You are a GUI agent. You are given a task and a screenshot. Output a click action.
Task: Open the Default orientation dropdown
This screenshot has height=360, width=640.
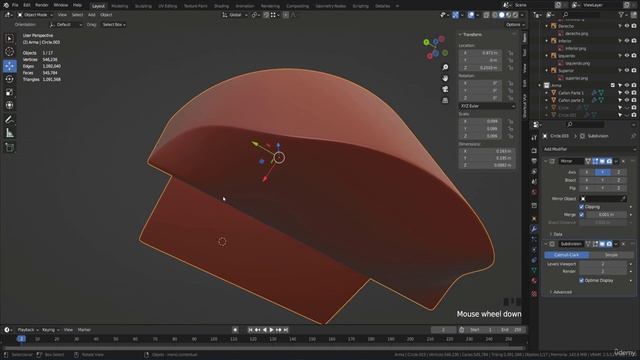66,24
